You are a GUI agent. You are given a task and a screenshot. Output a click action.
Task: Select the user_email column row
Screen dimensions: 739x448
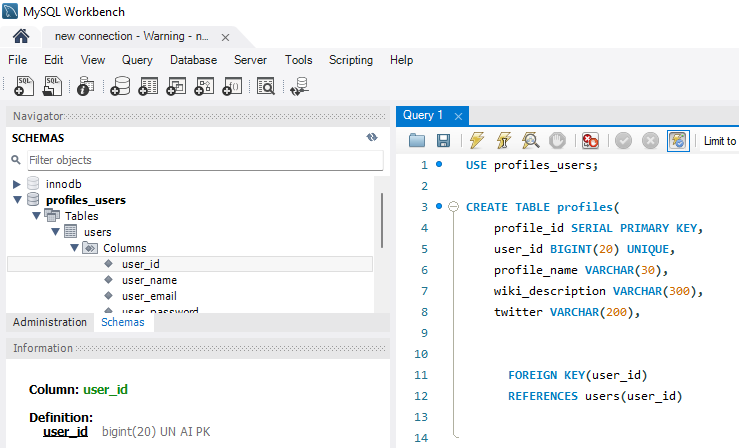(190, 296)
